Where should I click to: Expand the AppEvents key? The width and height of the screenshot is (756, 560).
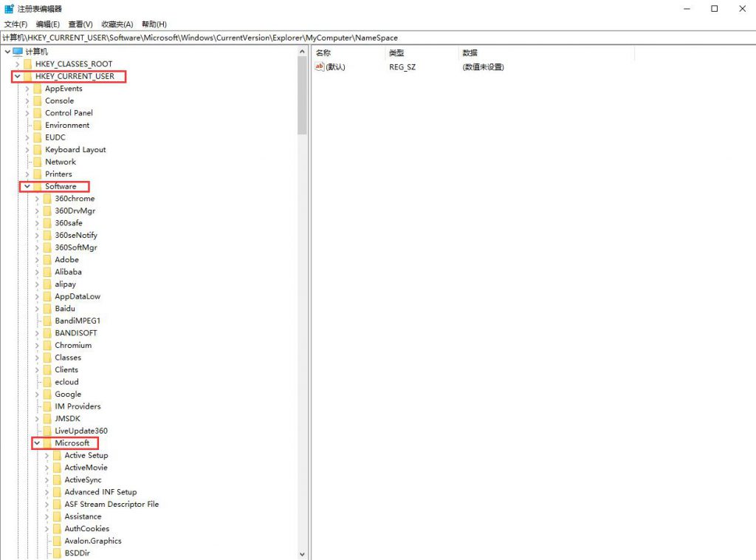pos(27,89)
